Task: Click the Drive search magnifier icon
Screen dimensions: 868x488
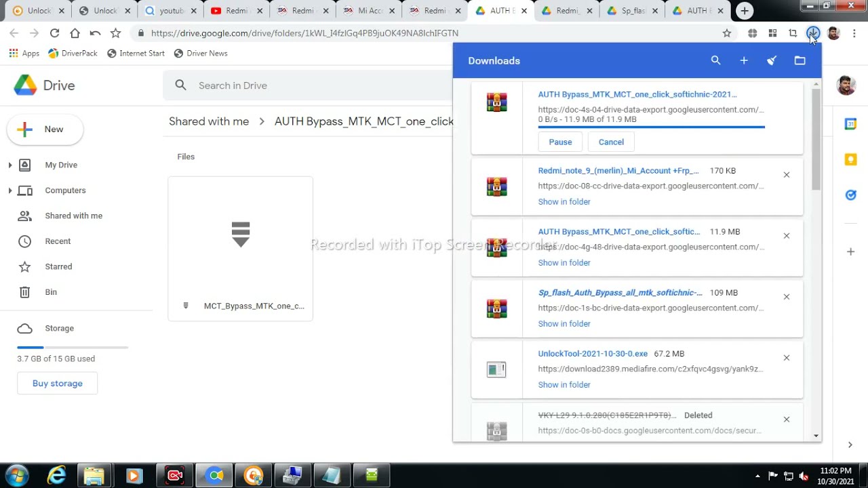Action: (x=180, y=85)
